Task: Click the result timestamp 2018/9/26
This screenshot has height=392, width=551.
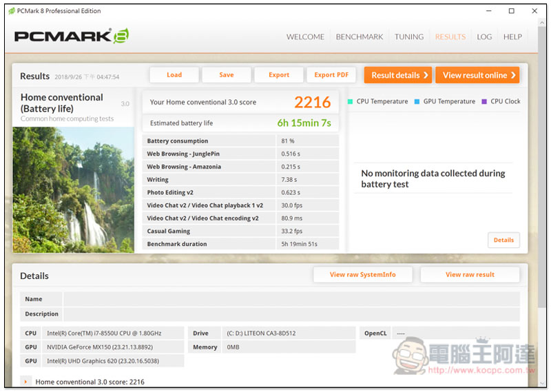Action: pyautogui.click(x=87, y=77)
